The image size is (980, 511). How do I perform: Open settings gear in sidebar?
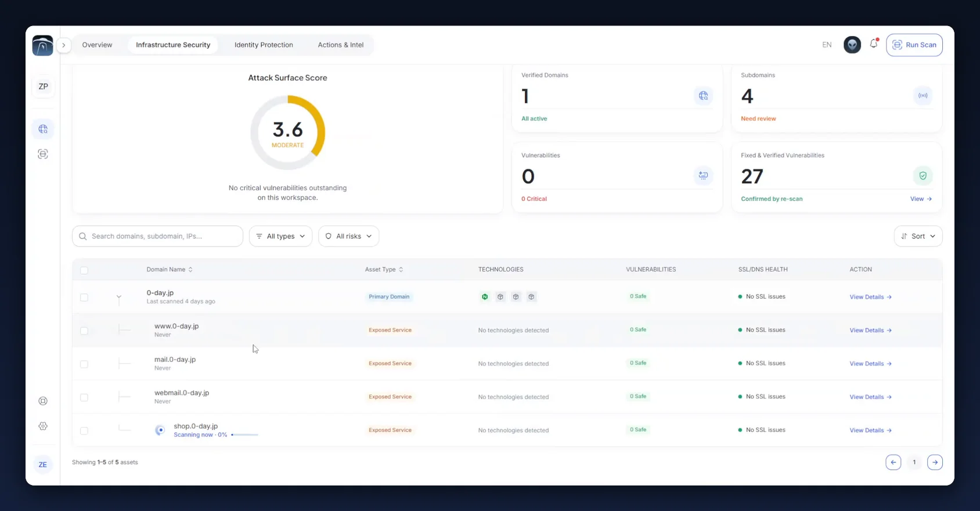(x=43, y=426)
